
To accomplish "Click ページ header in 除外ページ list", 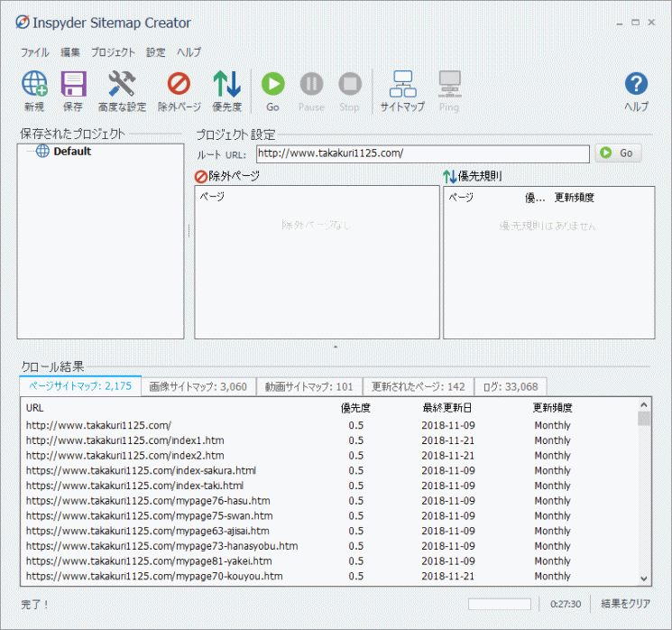I will [x=212, y=197].
